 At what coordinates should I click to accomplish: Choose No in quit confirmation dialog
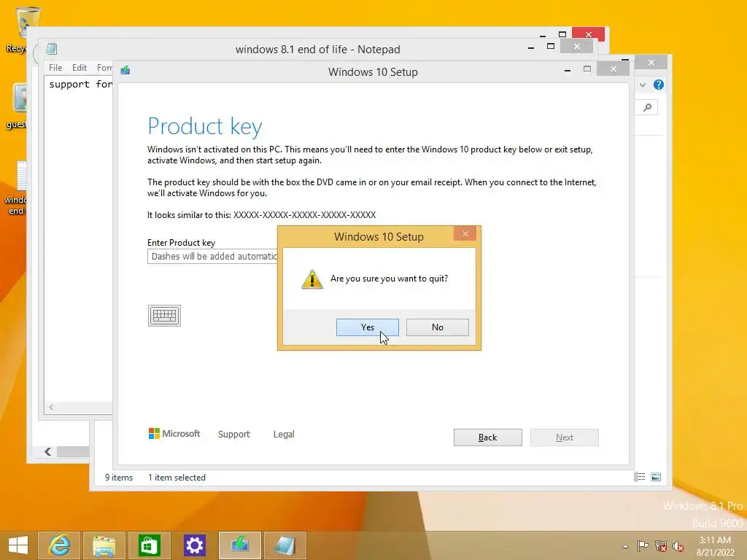pyautogui.click(x=438, y=327)
